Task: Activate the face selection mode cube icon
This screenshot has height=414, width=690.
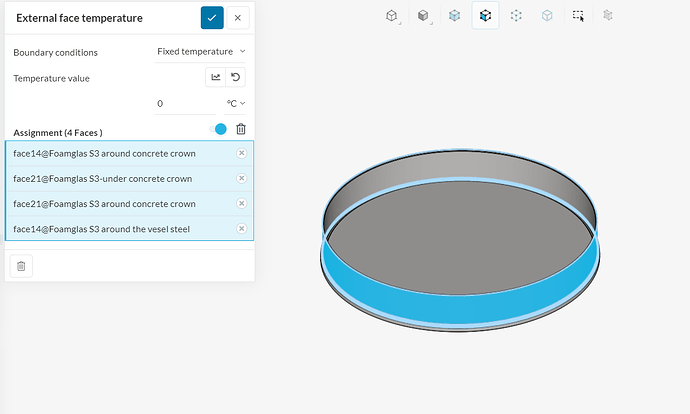Action: point(485,16)
